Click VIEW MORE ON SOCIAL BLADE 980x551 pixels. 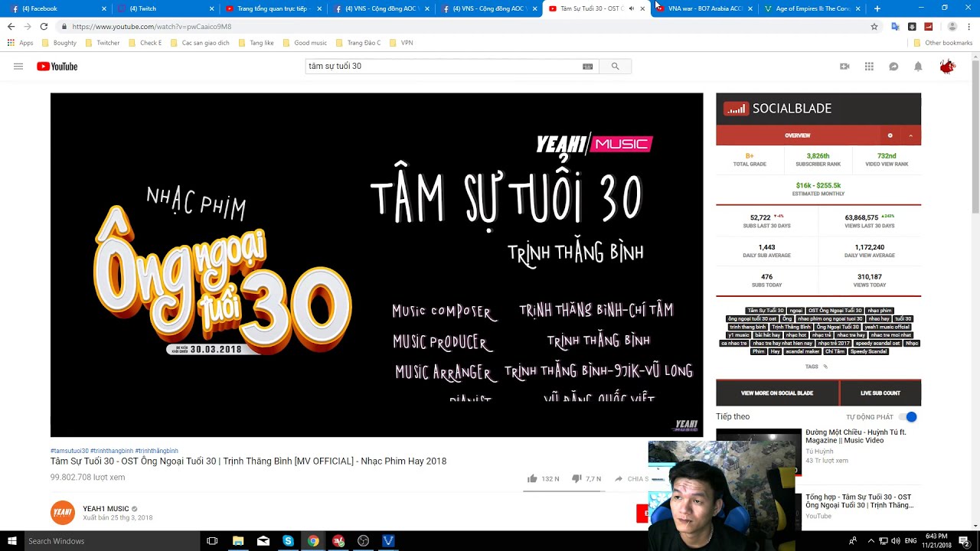(777, 393)
